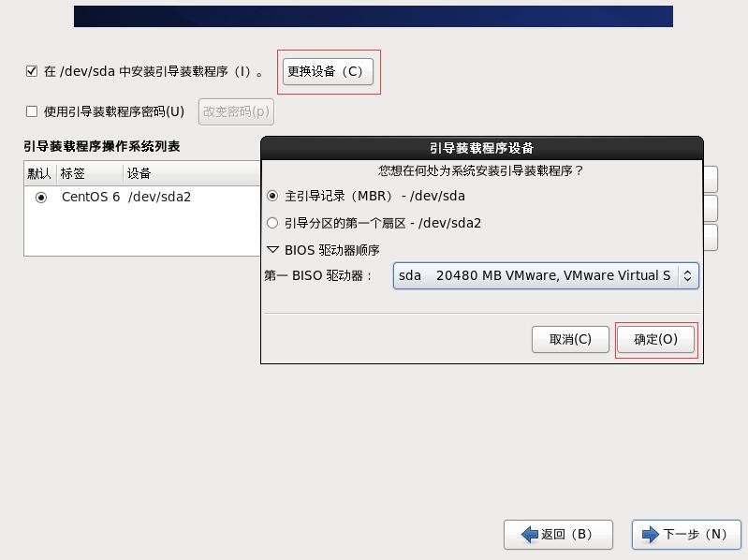Go back with 返回 (B) button
748x560 pixels.
(x=558, y=534)
